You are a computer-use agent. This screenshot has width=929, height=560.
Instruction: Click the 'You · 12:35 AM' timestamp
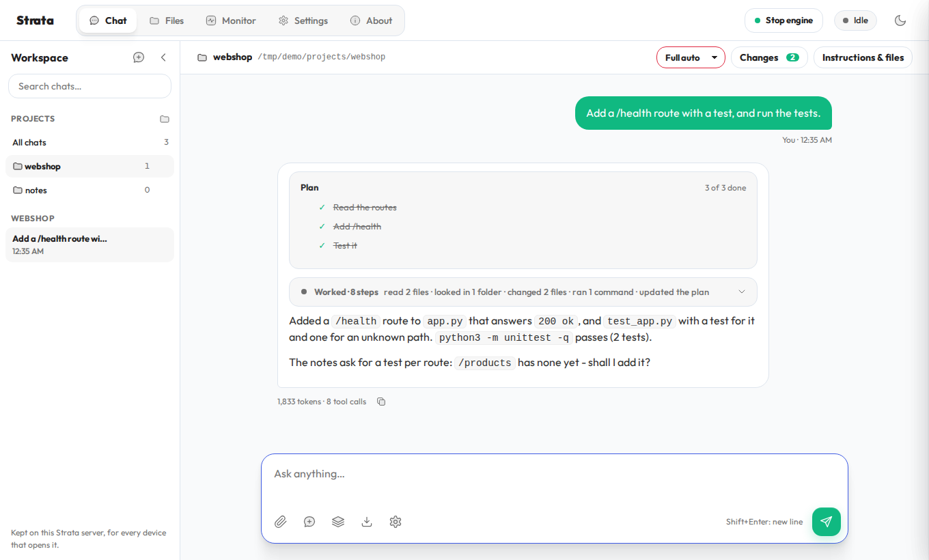[807, 140]
